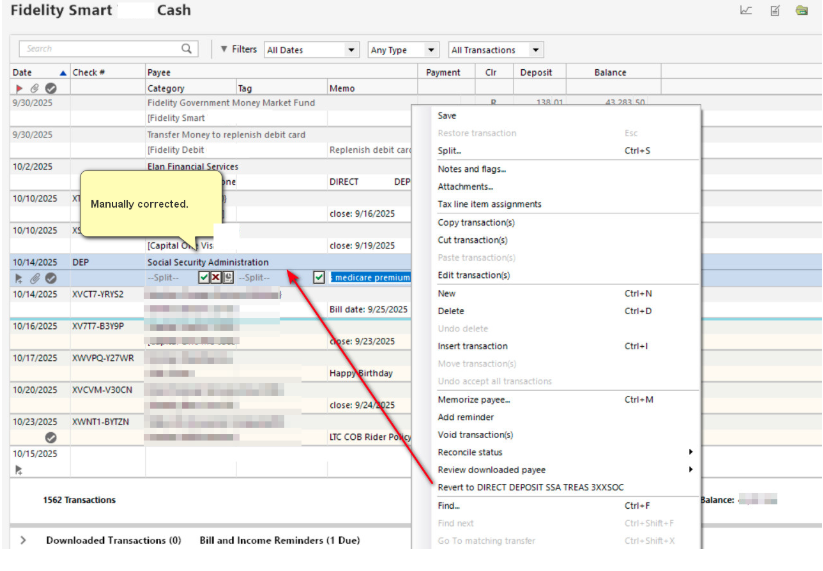Image resolution: width=823 pixels, height=571 pixels.
Task: Click the Happy Birthday memo
Action: click(361, 373)
